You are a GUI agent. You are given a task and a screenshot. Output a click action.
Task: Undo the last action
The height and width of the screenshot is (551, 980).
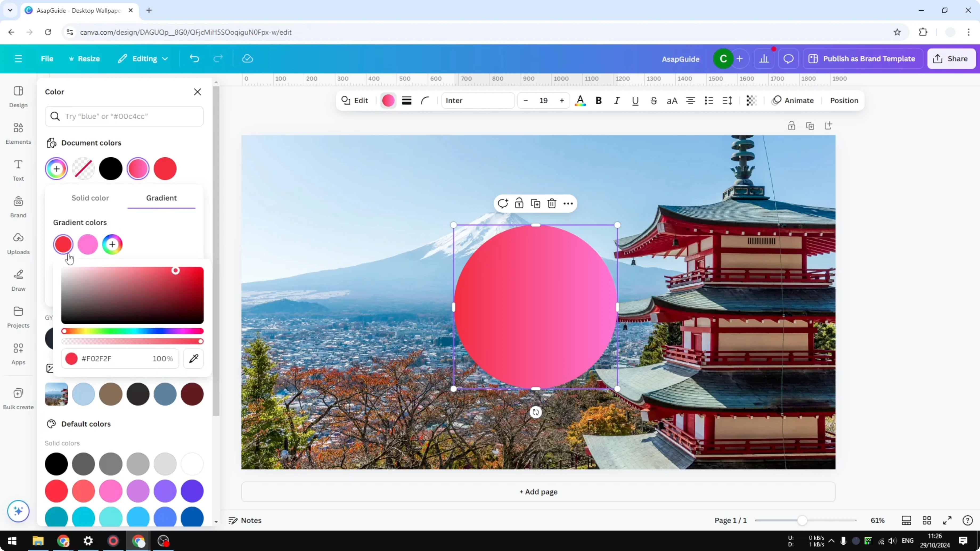194,58
